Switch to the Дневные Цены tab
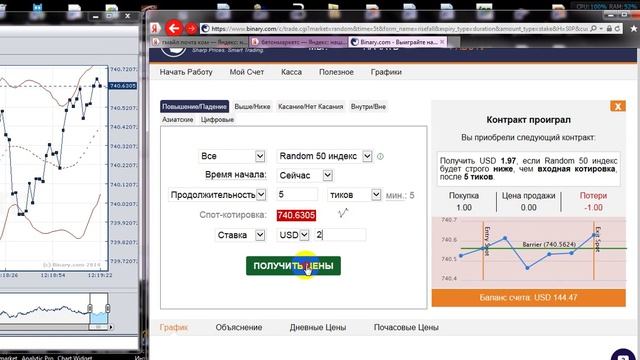Viewport: 640px width, 360px height. pos(318,327)
